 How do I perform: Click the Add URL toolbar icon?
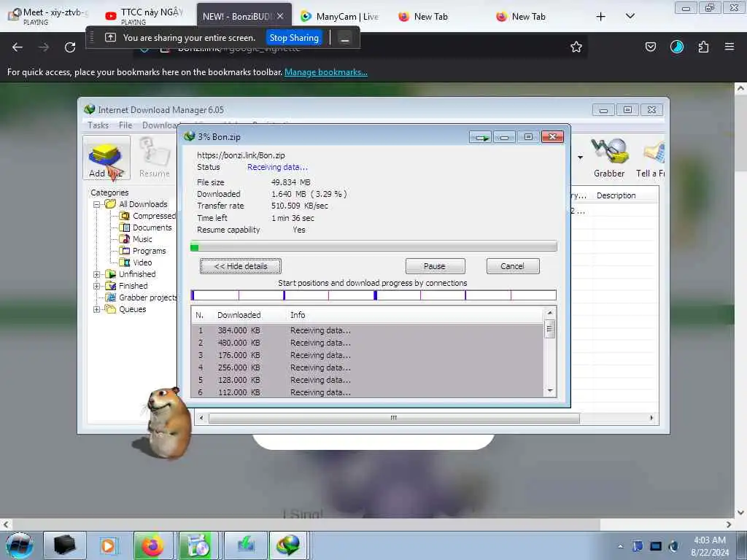point(106,157)
